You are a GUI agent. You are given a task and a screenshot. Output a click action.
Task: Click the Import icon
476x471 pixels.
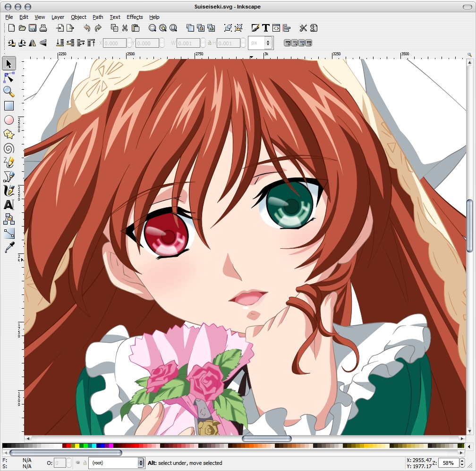point(60,28)
